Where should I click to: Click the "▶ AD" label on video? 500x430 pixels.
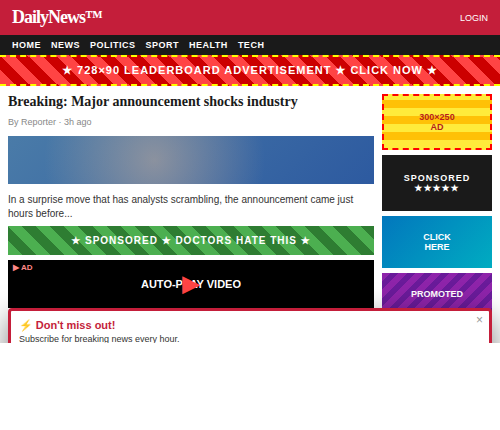(x=23, y=268)
